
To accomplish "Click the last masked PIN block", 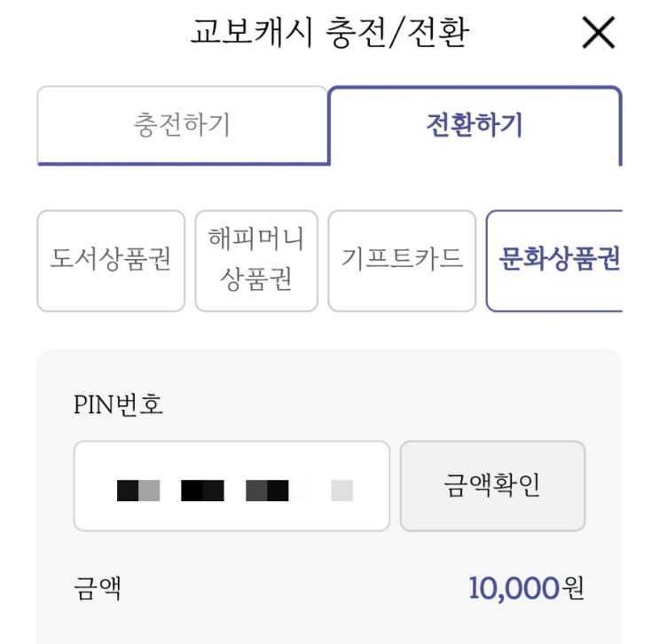I will pos(341,491).
